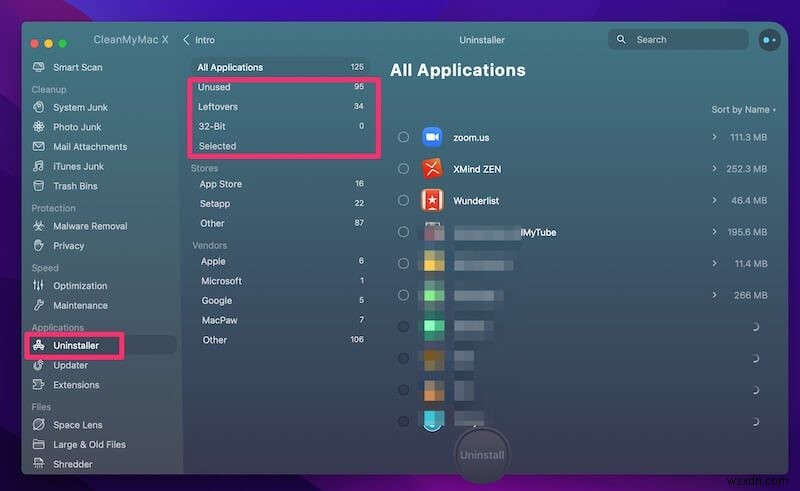This screenshot has height=491, width=800.
Task: Open Mail Attachments envelope icon
Action: pyautogui.click(x=38, y=146)
